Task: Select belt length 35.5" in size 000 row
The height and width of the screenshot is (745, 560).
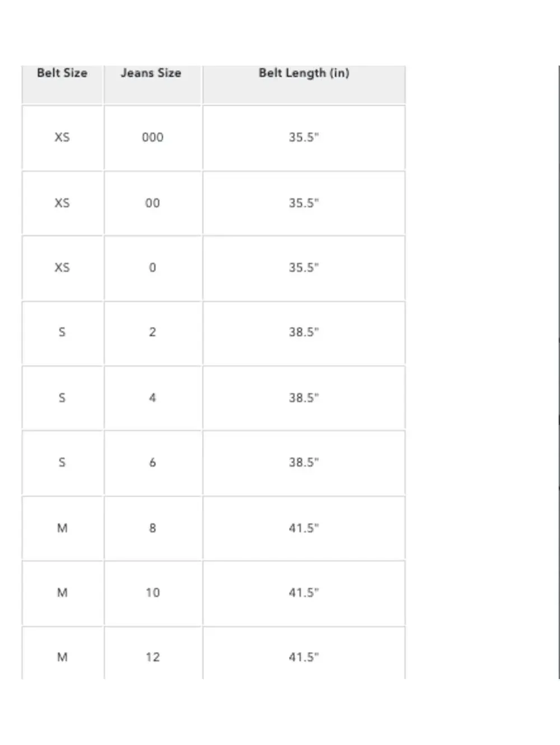Action: tap(304, 138)
